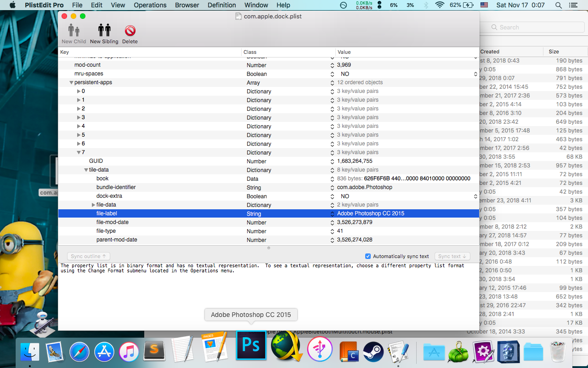Launch Safari from the Dock
This screenshot has height=368, width=588.
click(x=79, y=352)
